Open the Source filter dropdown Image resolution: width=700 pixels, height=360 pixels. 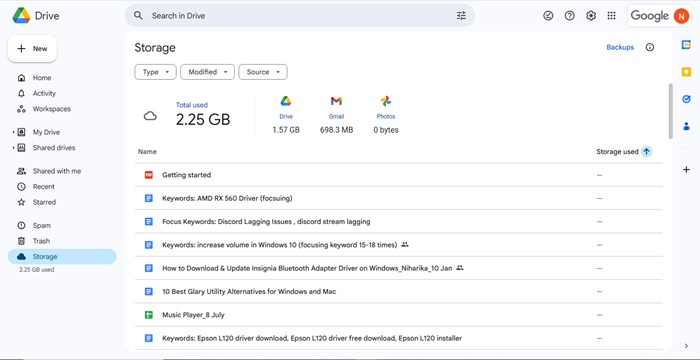[x=262, y=72]
